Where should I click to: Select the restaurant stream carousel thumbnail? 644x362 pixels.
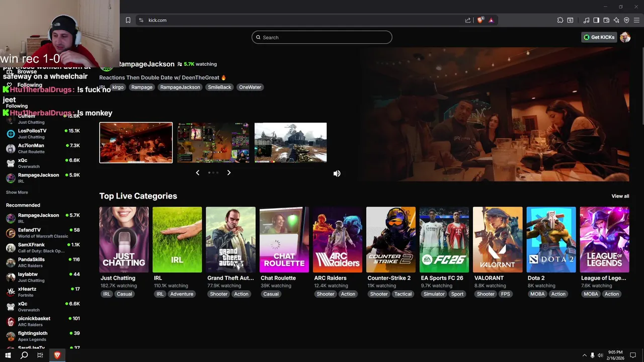pyautogui.click(x=136, y=143)
